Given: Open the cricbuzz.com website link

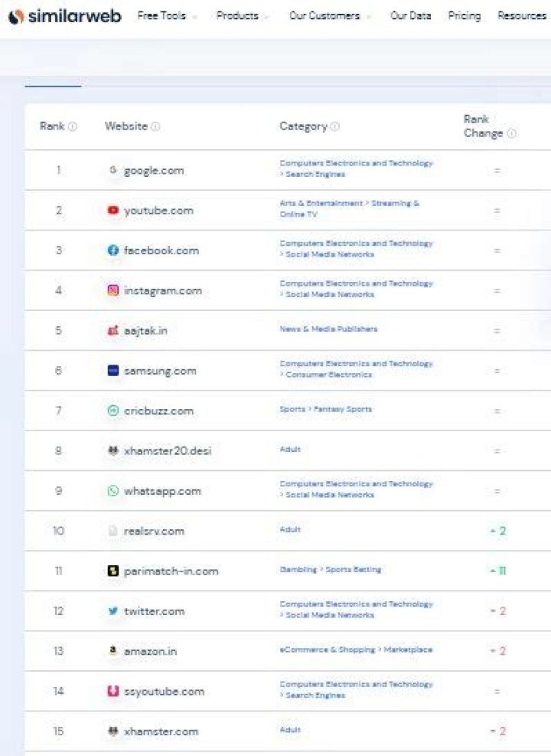Looking at the screenshot, I should pyautogui.click(x=159, y=411).
